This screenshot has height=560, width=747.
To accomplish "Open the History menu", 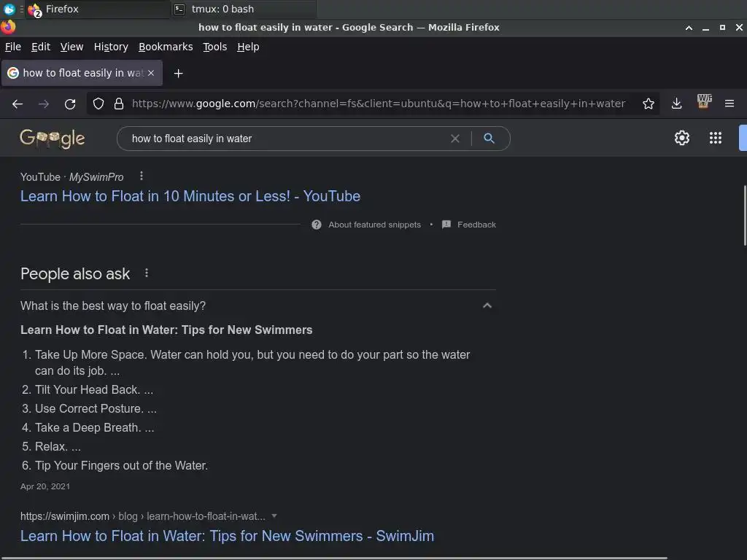I will (111, 47).
